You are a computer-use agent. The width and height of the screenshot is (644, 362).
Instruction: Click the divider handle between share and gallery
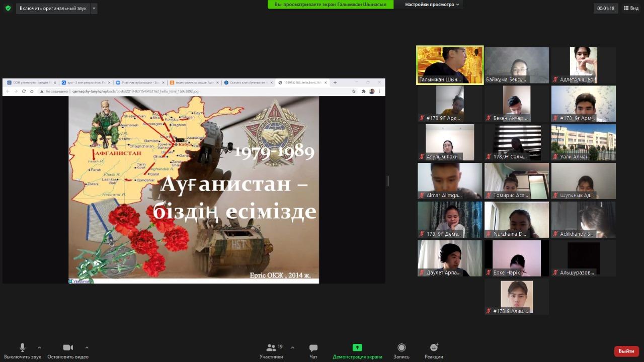pos(387,181)
